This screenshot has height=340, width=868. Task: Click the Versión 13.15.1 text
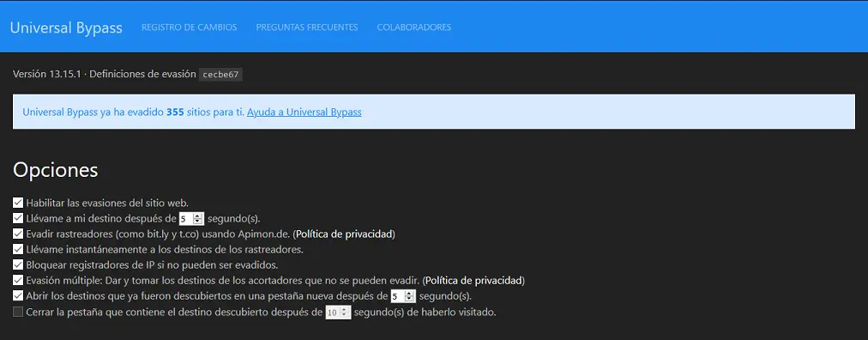(47, 74)
